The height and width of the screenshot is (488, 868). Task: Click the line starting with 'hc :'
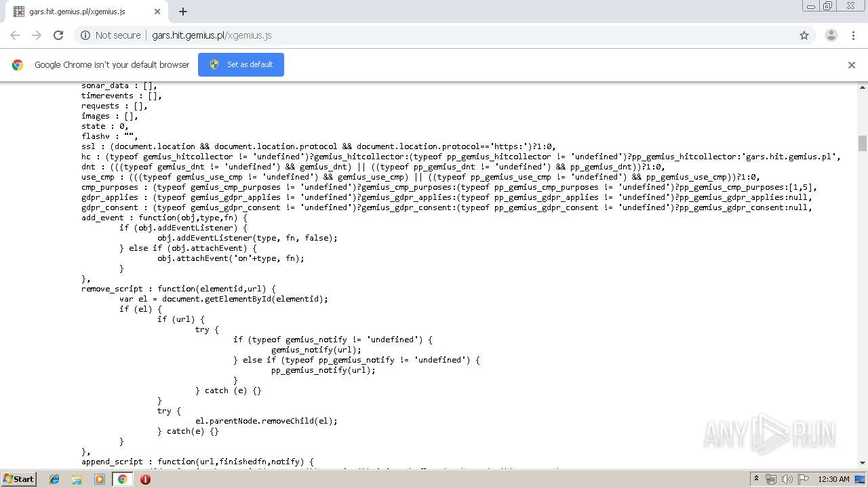click(461, 157)
